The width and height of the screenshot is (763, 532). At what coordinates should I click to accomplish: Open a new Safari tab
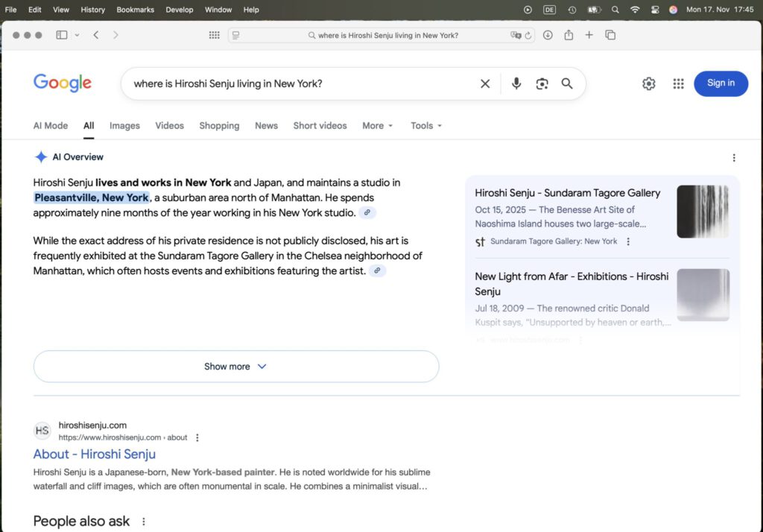pyautogui.click(x=589, y=35)
